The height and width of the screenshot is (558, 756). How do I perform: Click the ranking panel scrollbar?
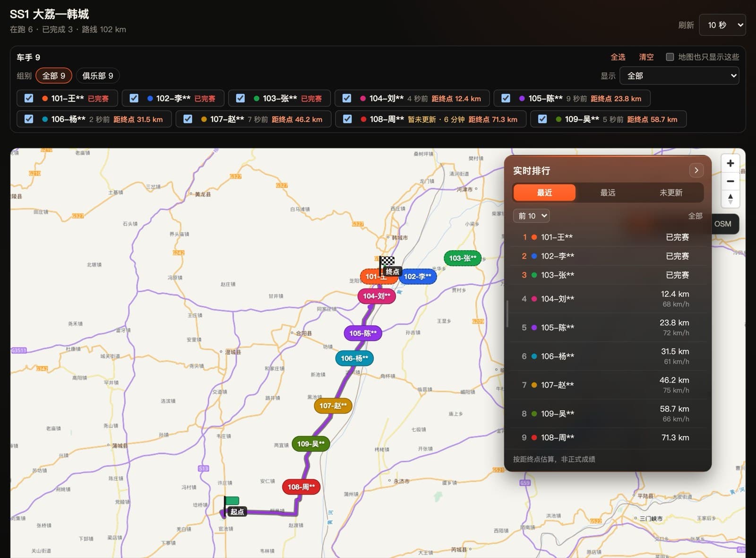[x=507, y=314]
